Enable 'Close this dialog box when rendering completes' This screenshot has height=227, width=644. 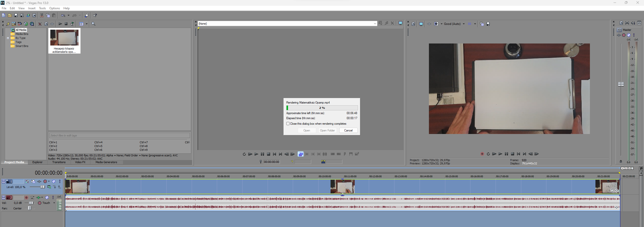pyautogui.click(x=288, y=124)
